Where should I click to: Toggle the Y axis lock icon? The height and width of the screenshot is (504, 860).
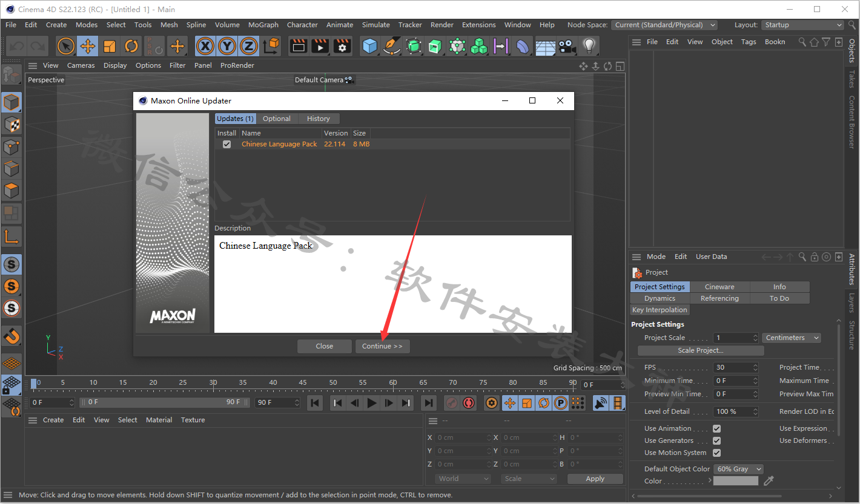(227, 46)
